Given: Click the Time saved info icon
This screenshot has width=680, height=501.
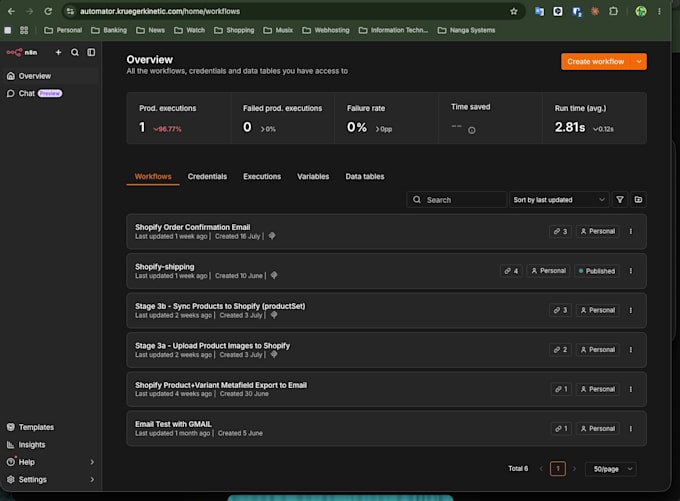Looking at the screenshot, I should (x=471, y=130).
